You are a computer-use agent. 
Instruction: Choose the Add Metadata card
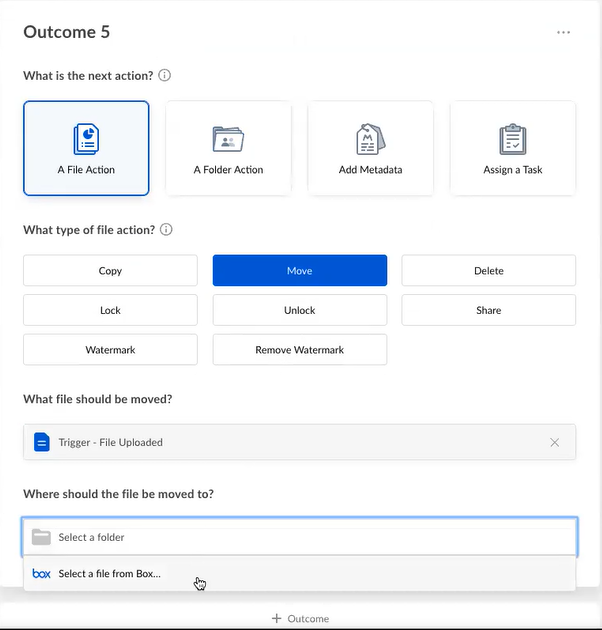point(371,148)
